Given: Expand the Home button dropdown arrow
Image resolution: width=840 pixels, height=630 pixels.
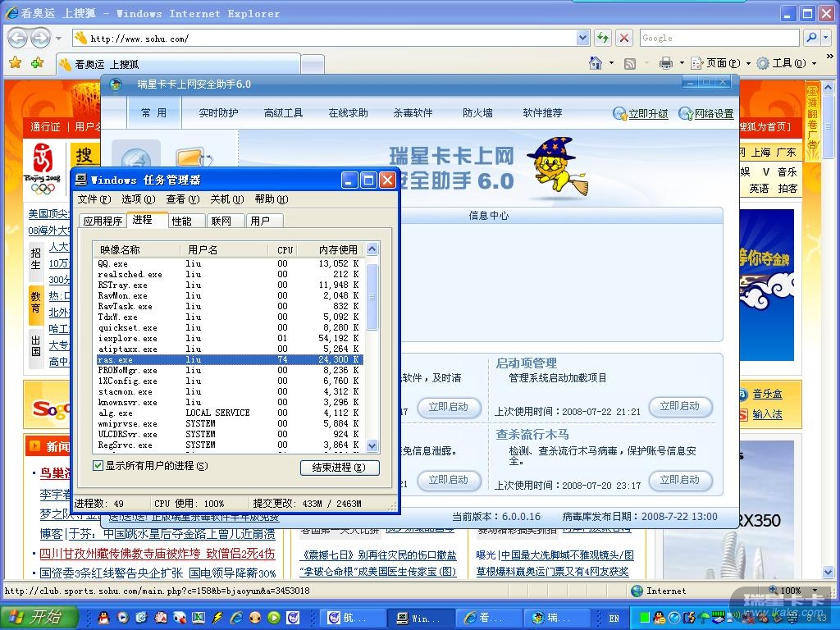Looking at the screenshot, I should pos(611,63).
